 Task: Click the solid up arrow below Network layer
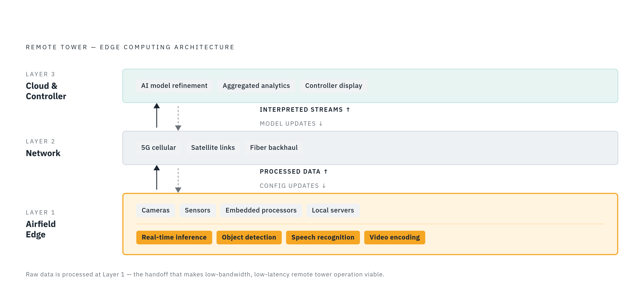157,177
